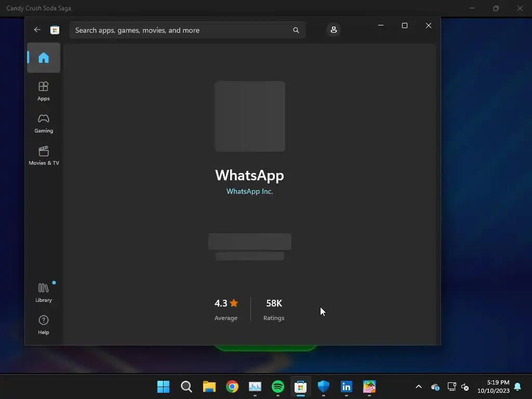Open the notifications bell icon
This screenshot has height=399, width=532.
[x=518, y=387]
